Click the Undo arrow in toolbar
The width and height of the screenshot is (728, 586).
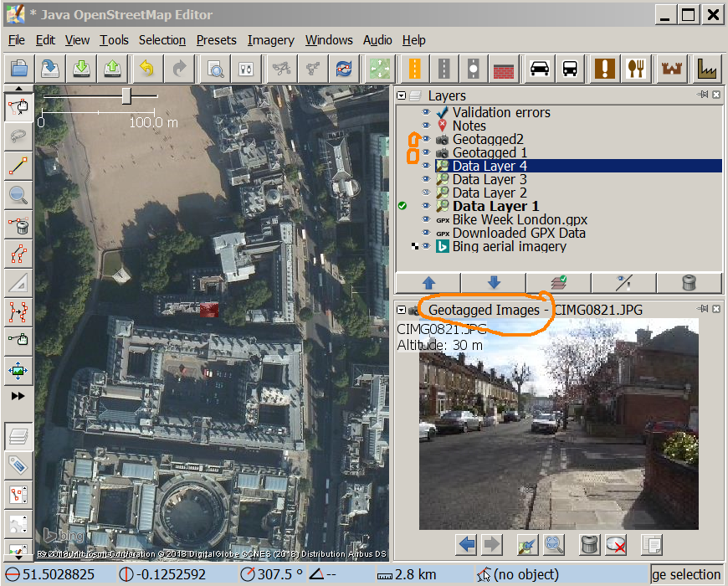[146, 68]
